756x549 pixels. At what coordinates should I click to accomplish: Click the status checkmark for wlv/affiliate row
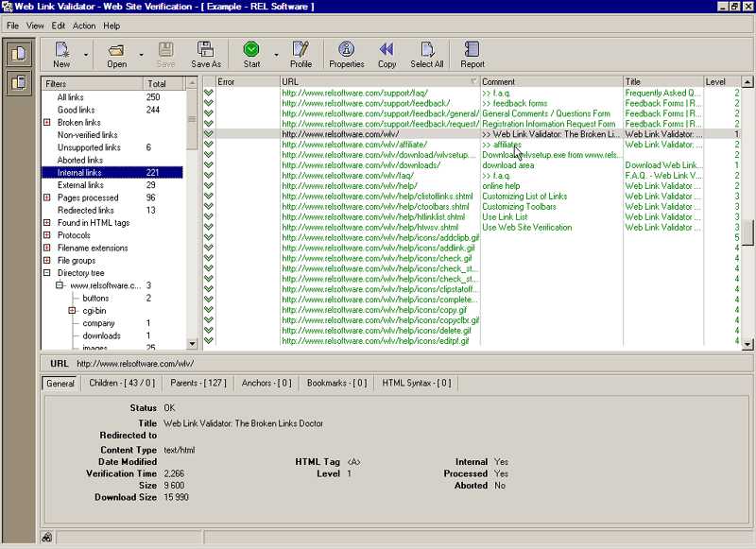click(209, 145)
